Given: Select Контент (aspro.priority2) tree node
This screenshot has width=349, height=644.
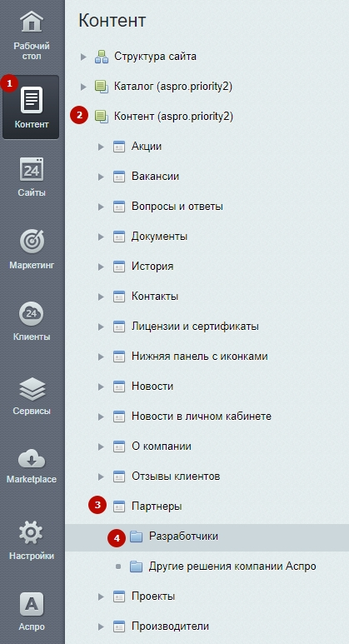Looking at the screenshot, I should coord(173,117).
